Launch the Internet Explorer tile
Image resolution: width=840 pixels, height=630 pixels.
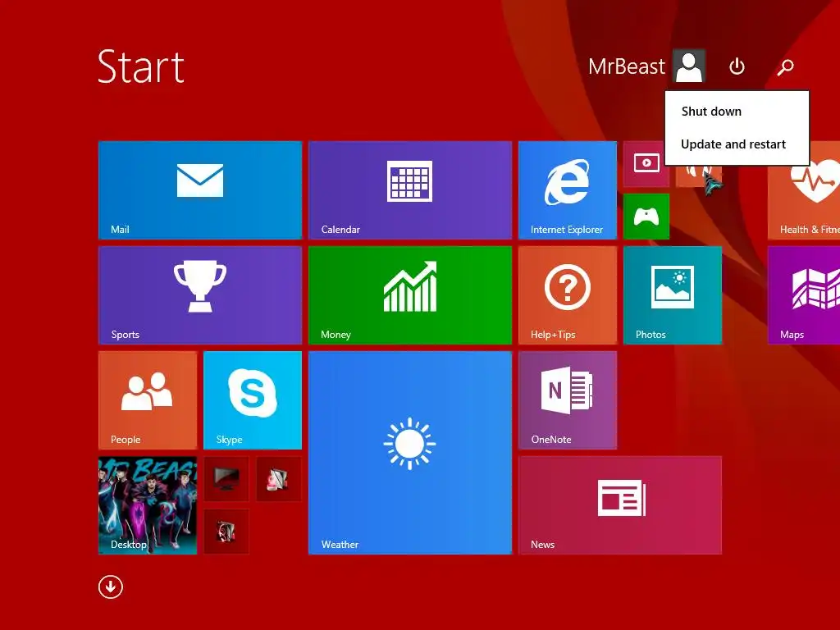pos(568,190)
